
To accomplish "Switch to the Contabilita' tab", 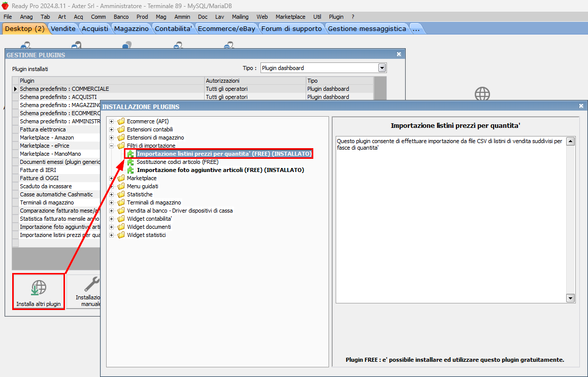I will [x=173, y=29].
